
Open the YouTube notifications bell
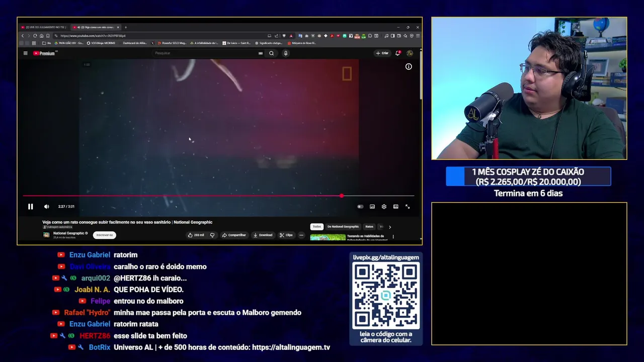pyautogui.click(x=397, y=53)
